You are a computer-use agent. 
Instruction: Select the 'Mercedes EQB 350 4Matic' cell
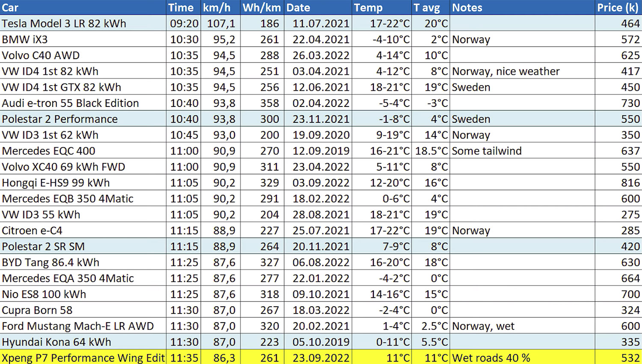[x=83, y=198]
